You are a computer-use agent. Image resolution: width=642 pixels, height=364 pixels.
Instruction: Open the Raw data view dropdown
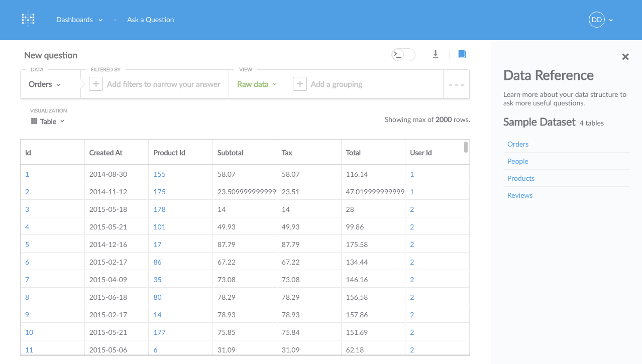click(x=257, y=84)
